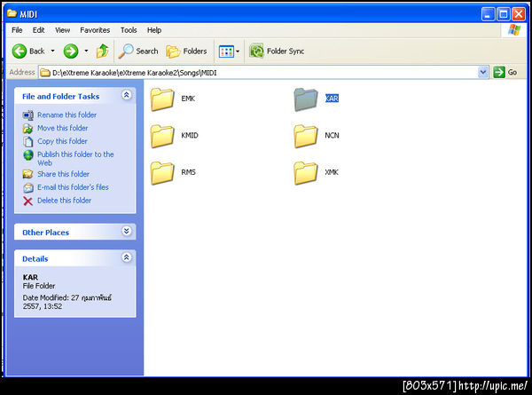Screen dimensions: 532x395
Task: Close the MIDI window
Action: pos(519,14)
